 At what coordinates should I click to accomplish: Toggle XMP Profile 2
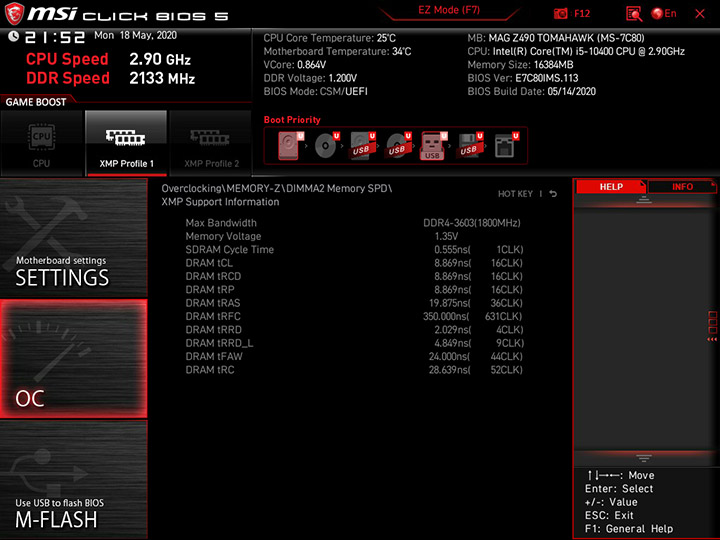coord(211,143)
